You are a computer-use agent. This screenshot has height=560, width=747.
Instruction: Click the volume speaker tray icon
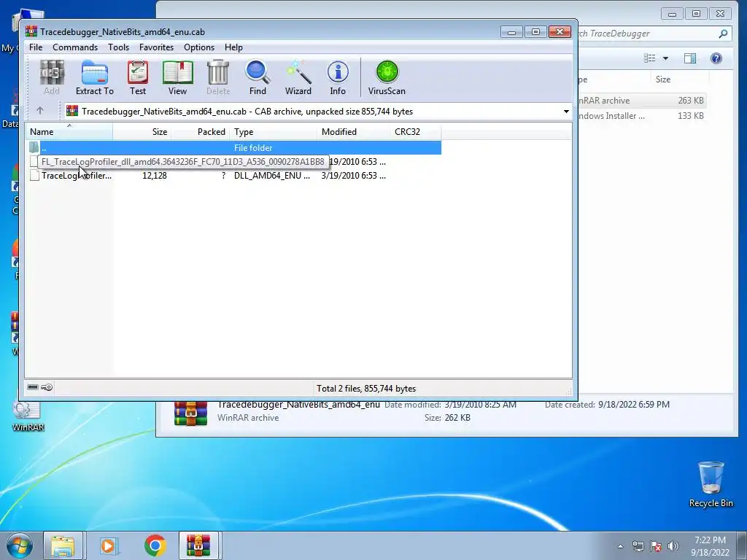tap(673, 546)
